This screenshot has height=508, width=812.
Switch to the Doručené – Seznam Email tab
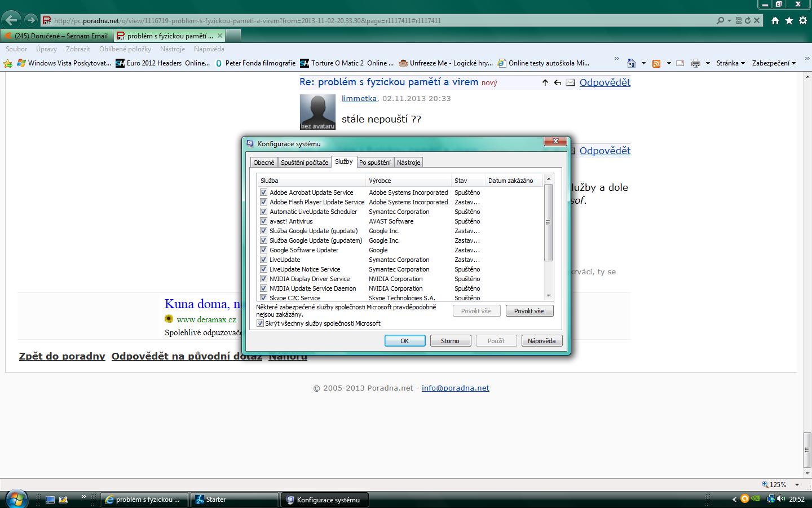click(x=56, y=36)
